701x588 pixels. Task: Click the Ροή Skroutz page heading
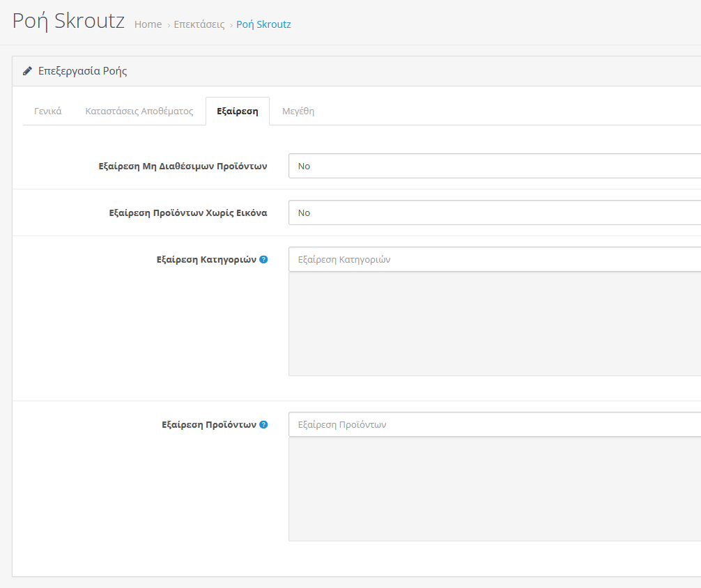click(x=68, y=21)
